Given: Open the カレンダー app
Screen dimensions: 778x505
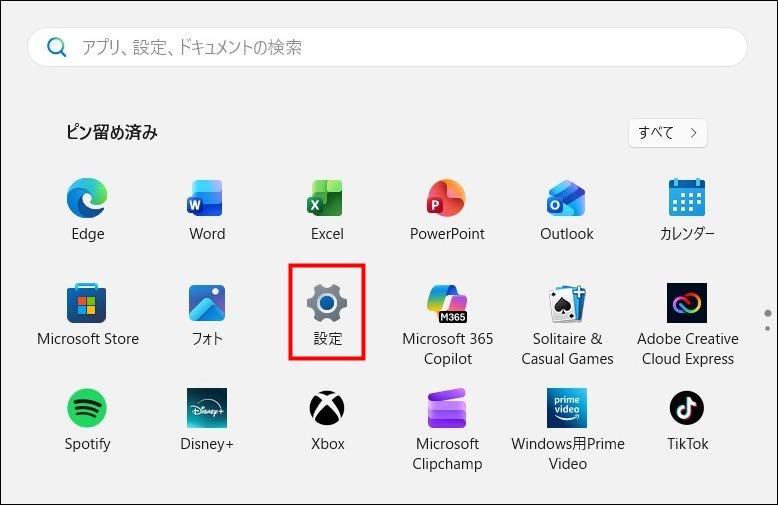Looking at the screenshot, I should [687, 200].
